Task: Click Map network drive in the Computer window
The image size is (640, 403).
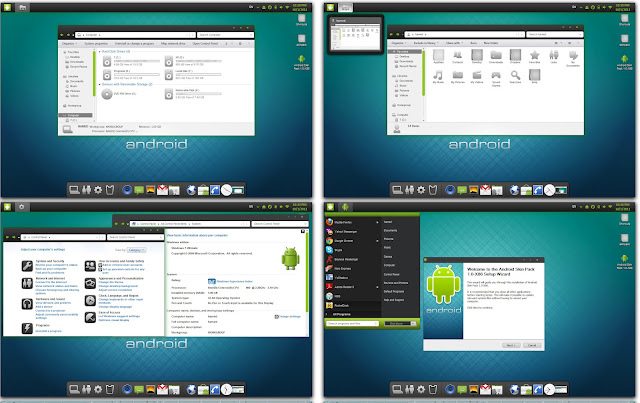Action: (173, 44)
